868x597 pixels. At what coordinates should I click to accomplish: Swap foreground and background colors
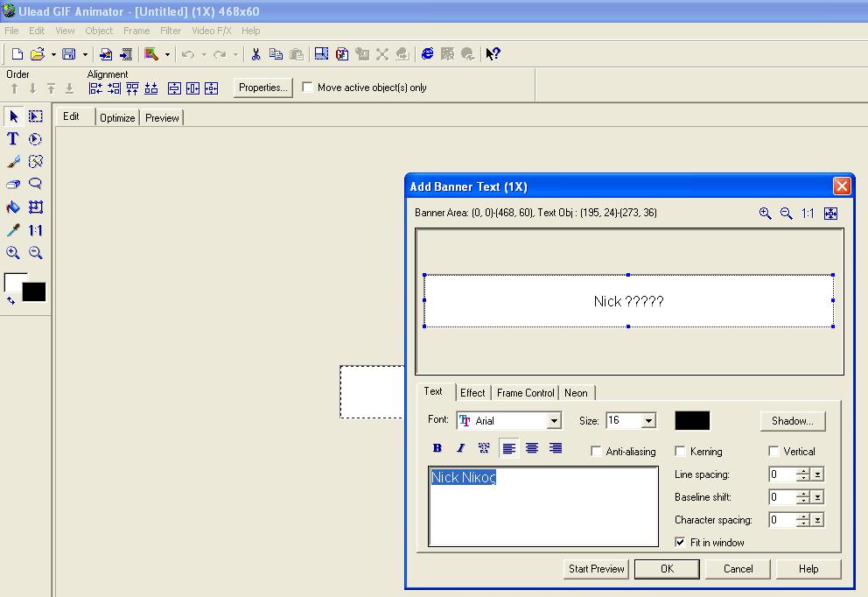[x=10, y=301]
